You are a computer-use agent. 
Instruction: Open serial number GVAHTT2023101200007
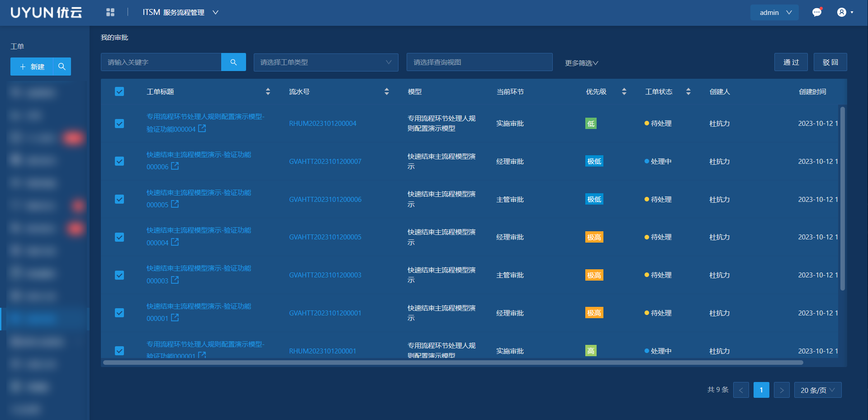325,162
